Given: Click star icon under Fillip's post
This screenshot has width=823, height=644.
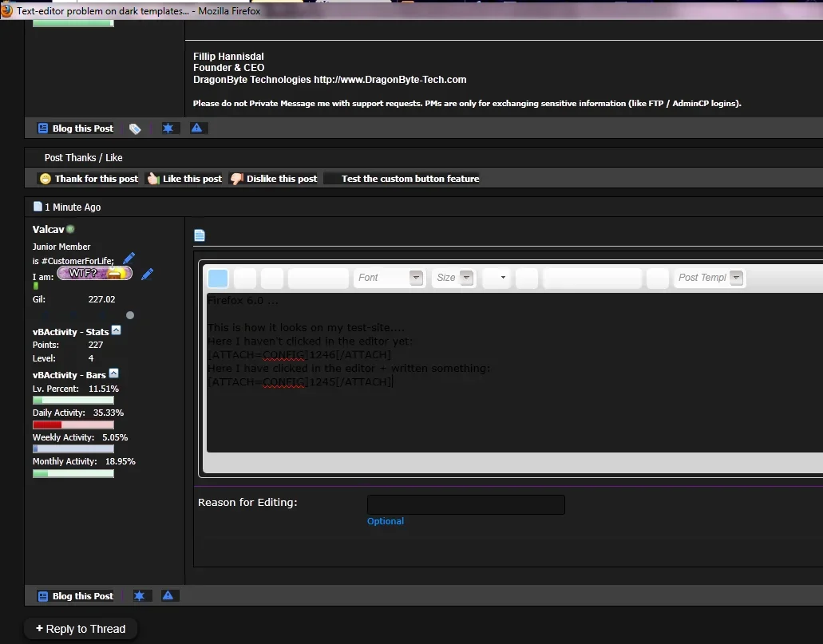Looking at the screenshot, I should 168,128.
